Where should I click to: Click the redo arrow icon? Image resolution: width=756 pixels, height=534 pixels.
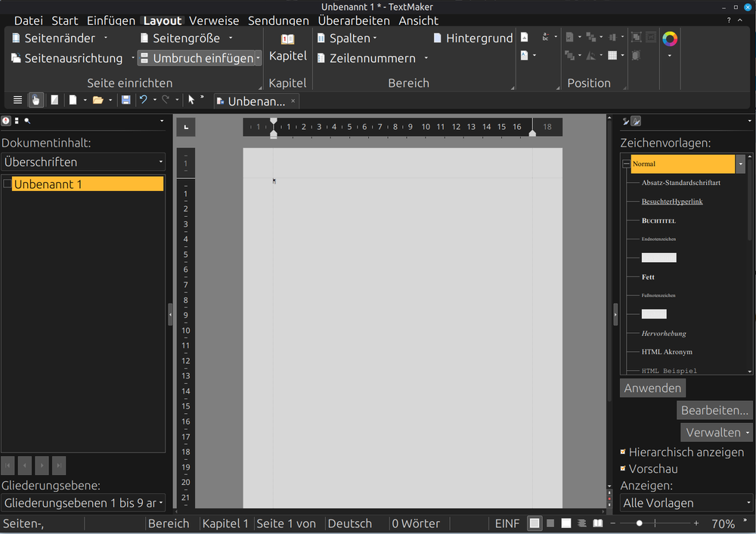point(166,100)
